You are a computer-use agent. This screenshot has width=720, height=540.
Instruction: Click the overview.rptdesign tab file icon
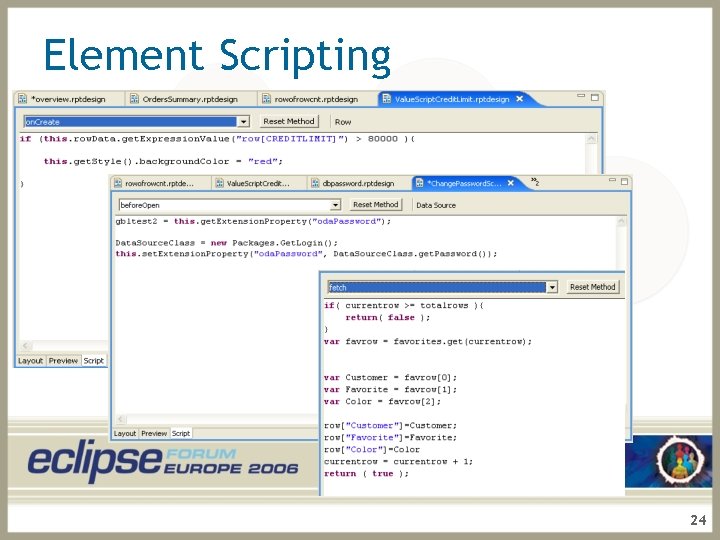coord(22,98)
